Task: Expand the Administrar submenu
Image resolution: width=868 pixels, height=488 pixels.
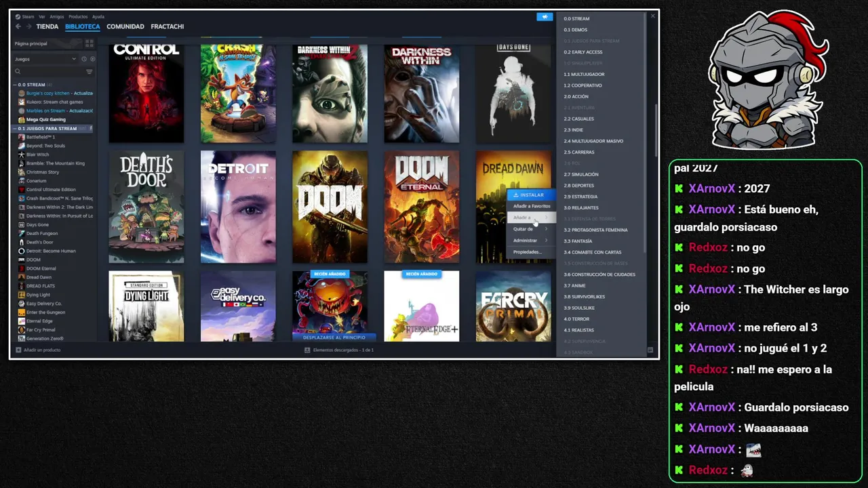Action: [531, 241]
